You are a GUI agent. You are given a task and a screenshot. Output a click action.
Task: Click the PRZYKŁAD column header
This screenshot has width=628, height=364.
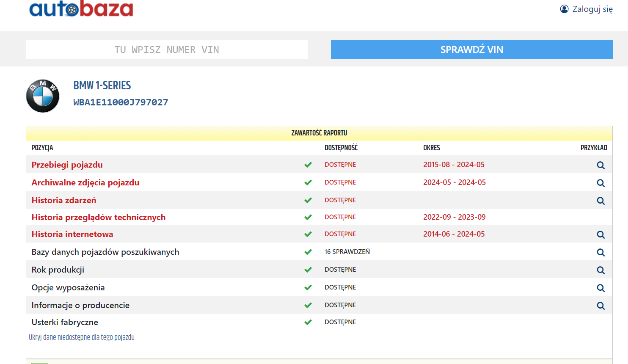pyautogui.click(x=594, y=148)
